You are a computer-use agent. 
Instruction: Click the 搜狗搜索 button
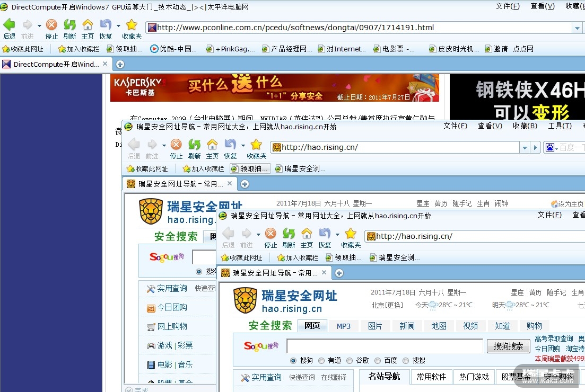pyautogui.click(x=508, y=346)
